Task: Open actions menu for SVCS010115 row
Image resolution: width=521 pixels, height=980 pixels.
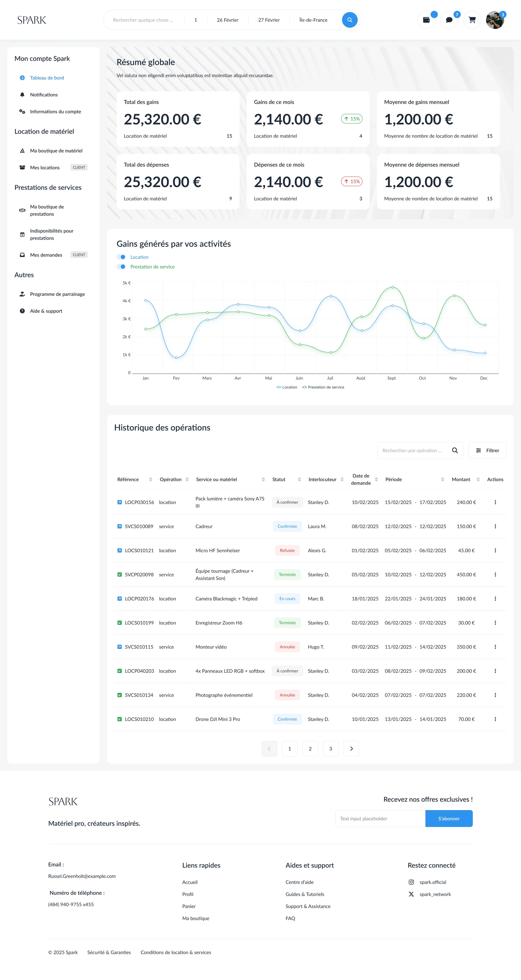Action: point(495,647)
